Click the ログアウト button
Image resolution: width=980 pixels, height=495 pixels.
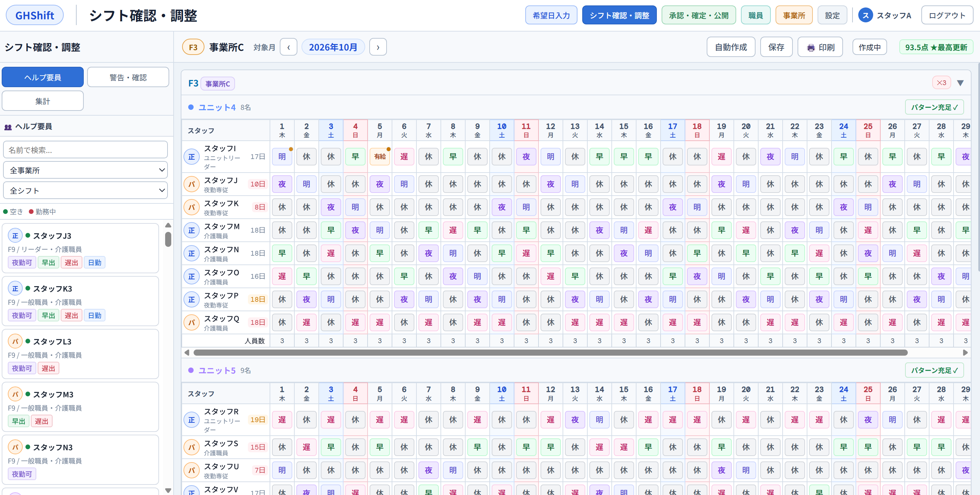[x=947, y=15]
